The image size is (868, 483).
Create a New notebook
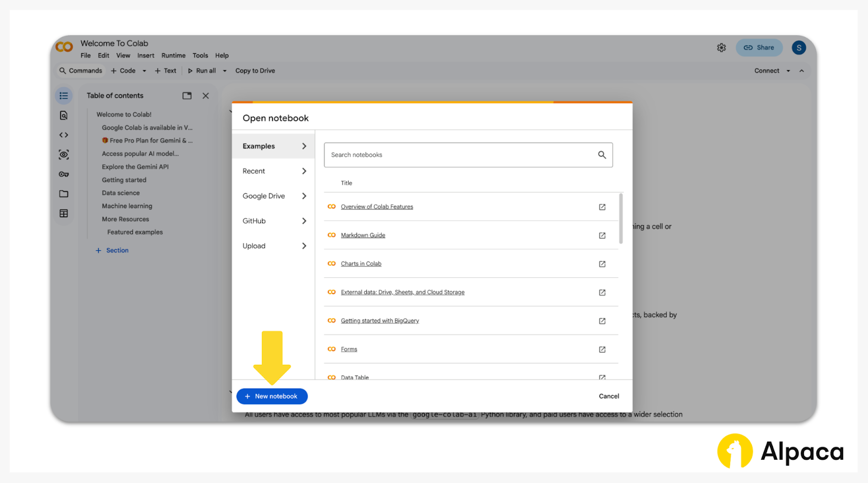(x=272, y=396)
